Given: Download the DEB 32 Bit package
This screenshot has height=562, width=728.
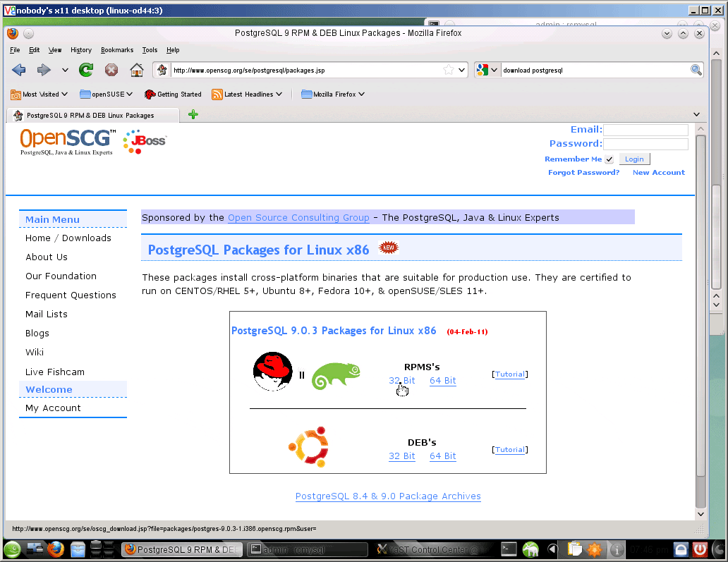Looking at the screenshot, I should pos(402,456).
